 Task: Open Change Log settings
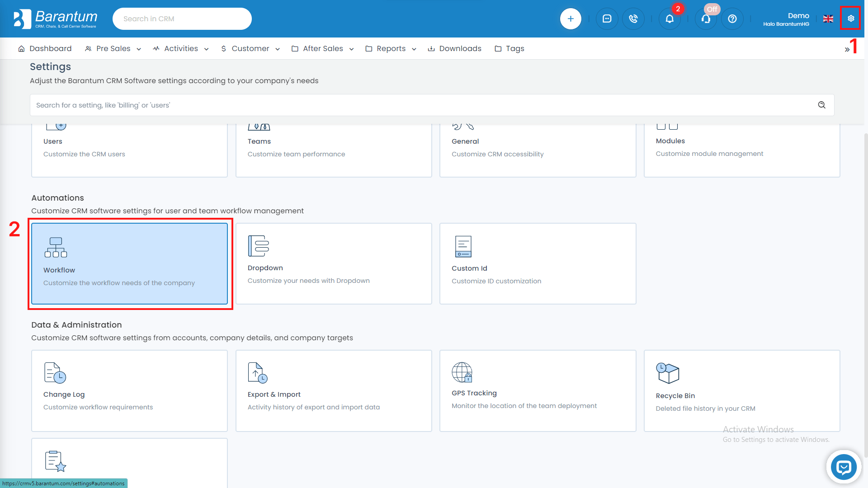[129, 391]
